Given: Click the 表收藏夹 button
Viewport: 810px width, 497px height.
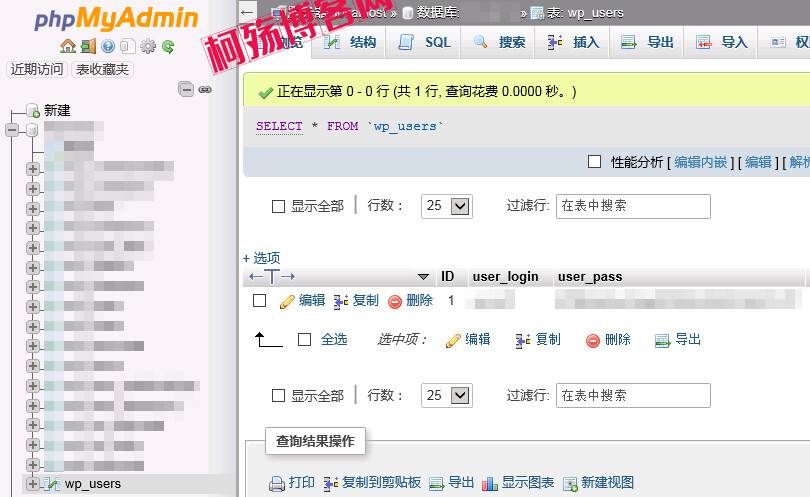Looking at the screenshot, I should coord(102,69).
